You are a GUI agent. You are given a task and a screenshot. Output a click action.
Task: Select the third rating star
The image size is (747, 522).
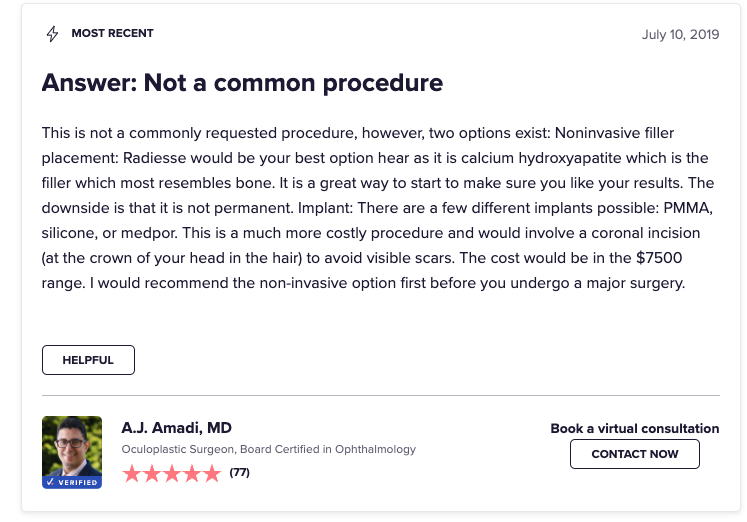click(x=172, y=474)
